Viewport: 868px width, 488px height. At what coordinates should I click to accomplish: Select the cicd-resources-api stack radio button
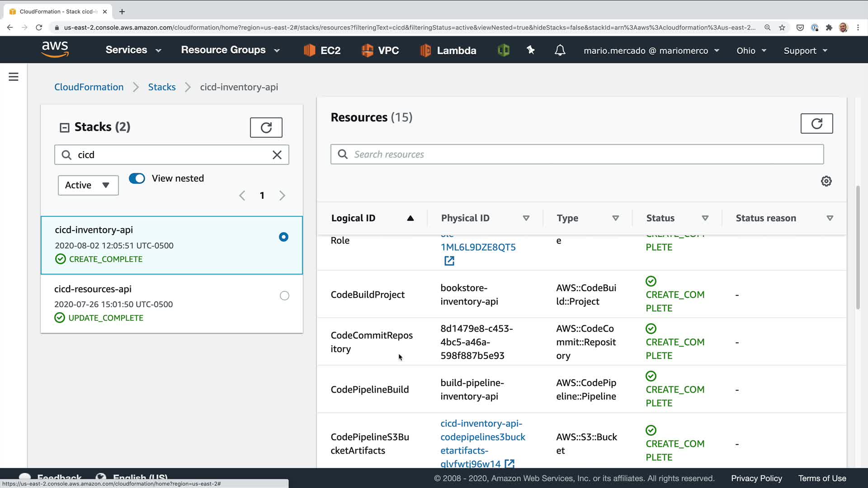284,296
